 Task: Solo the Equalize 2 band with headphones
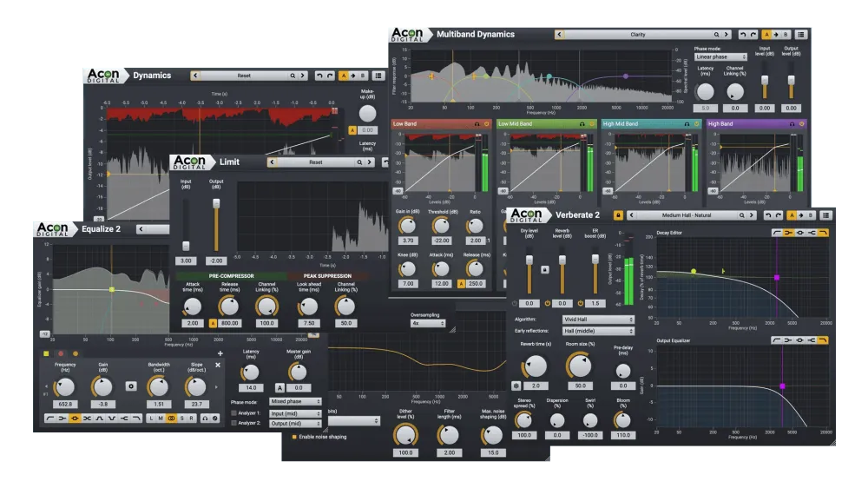tap(205, 419)
